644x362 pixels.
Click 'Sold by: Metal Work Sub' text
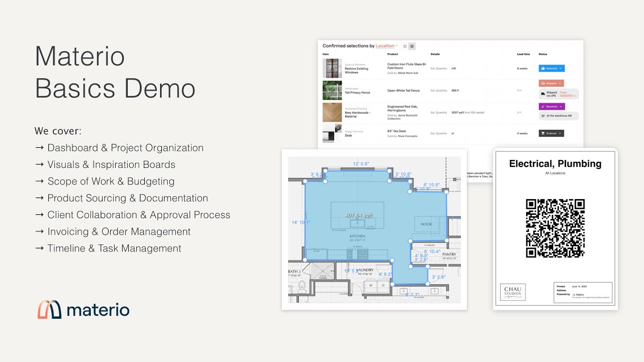[403, 73]
